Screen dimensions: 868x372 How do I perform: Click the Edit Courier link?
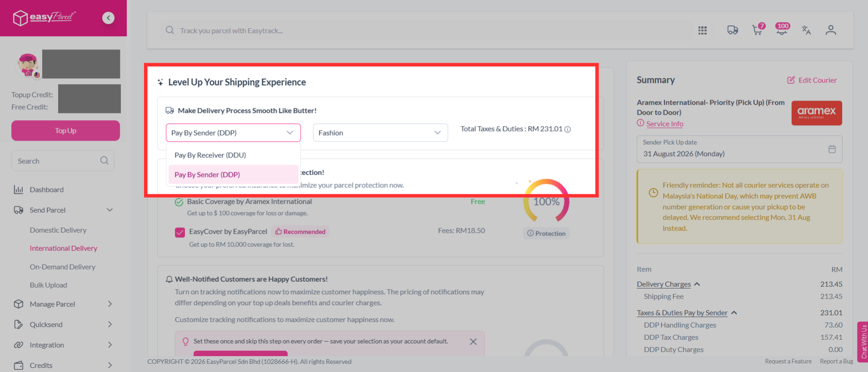coord(812,80)
